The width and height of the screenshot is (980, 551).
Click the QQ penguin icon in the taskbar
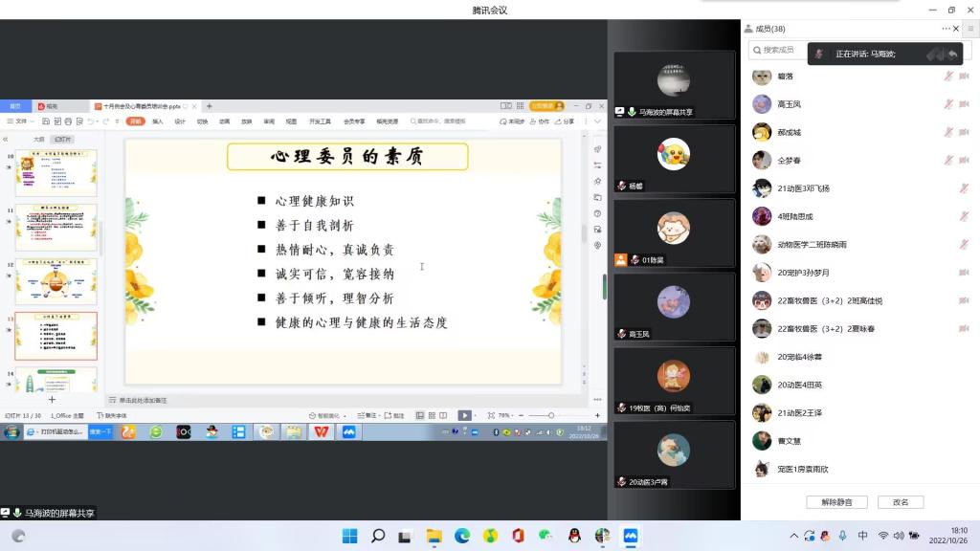574,536
